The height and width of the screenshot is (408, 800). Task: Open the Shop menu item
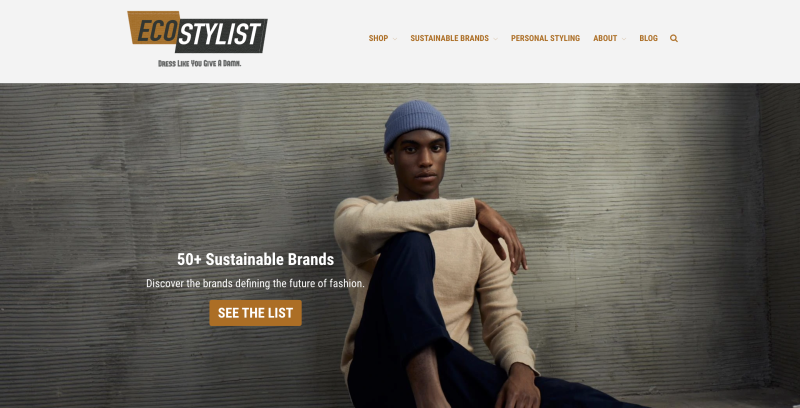click(x=379, y=38)
